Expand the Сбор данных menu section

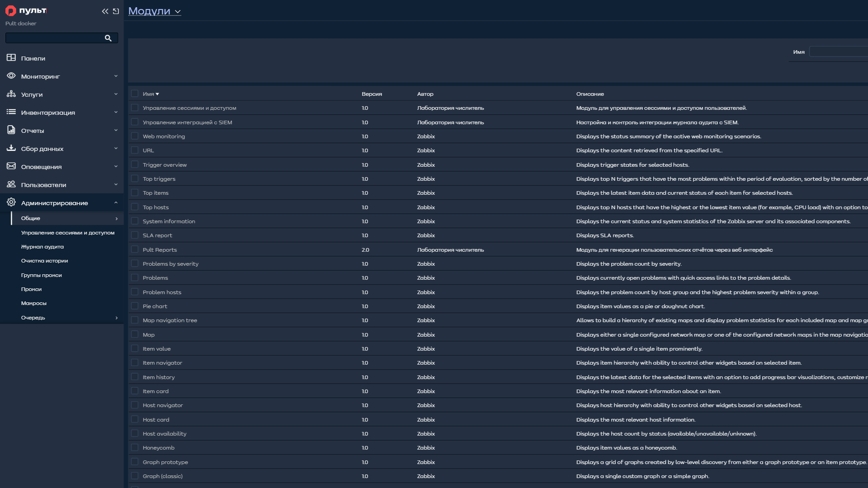[x=62, y=148]
